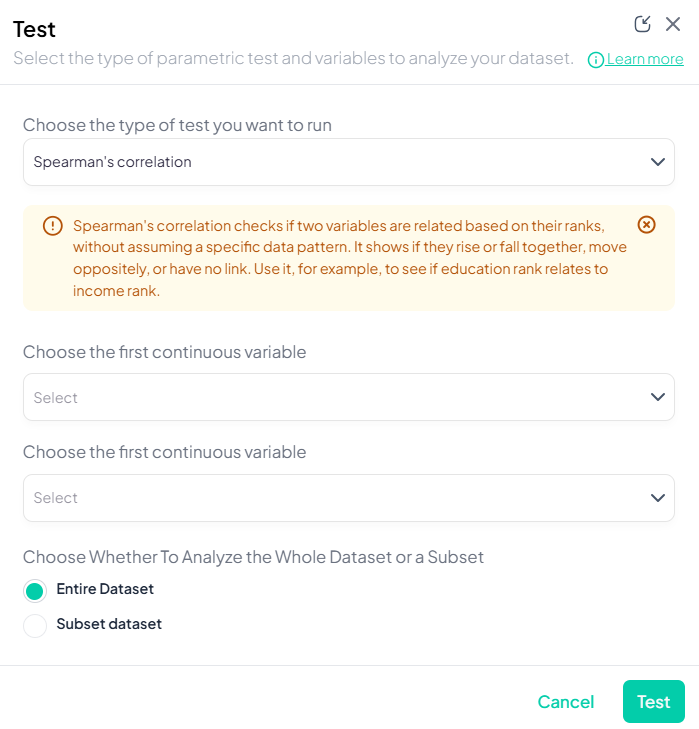Click the chevron arrow in test type field
Image resolution: width=699 pixels, height=729 pixels.
[657, 162]
